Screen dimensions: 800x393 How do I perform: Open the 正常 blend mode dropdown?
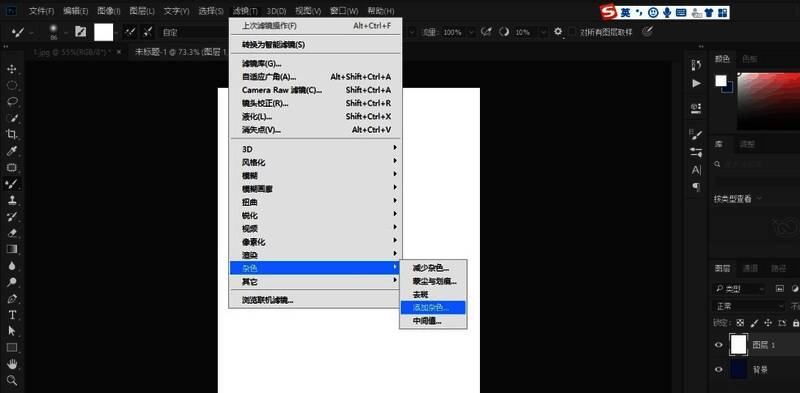[x=748, y=306]
